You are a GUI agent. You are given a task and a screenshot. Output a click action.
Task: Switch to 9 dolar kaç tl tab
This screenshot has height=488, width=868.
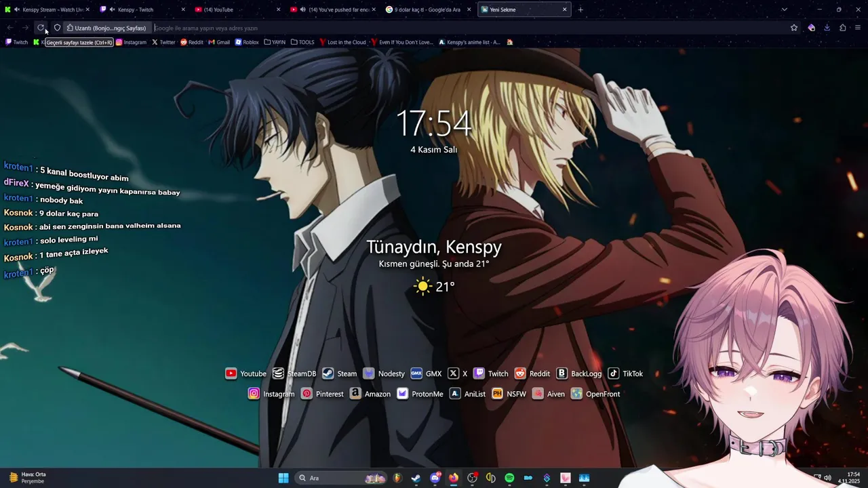tap(427, 9)
